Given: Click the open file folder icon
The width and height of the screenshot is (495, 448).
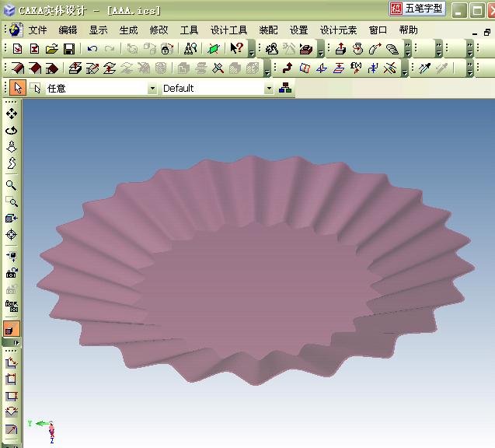Looking at the screenshot, I should tap(52, 49).
